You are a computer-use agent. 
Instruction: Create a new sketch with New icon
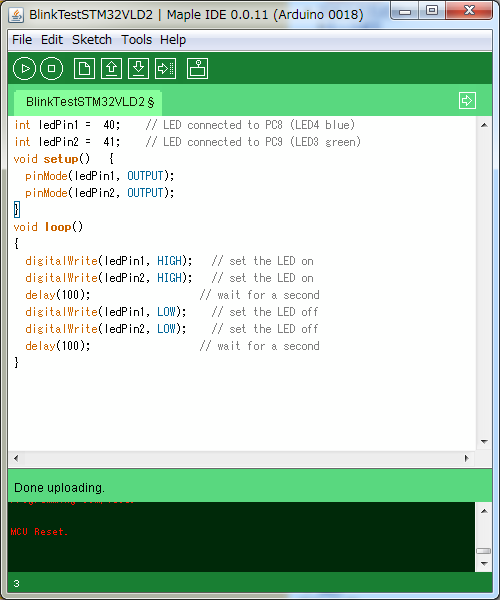pyautogui.click(x=84, y=68)
